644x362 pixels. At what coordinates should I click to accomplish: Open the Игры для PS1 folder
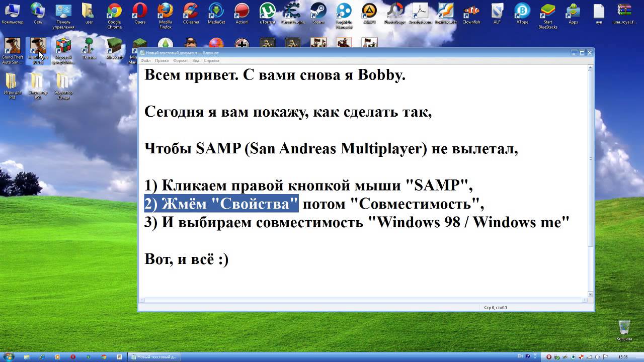pos(12,86)
